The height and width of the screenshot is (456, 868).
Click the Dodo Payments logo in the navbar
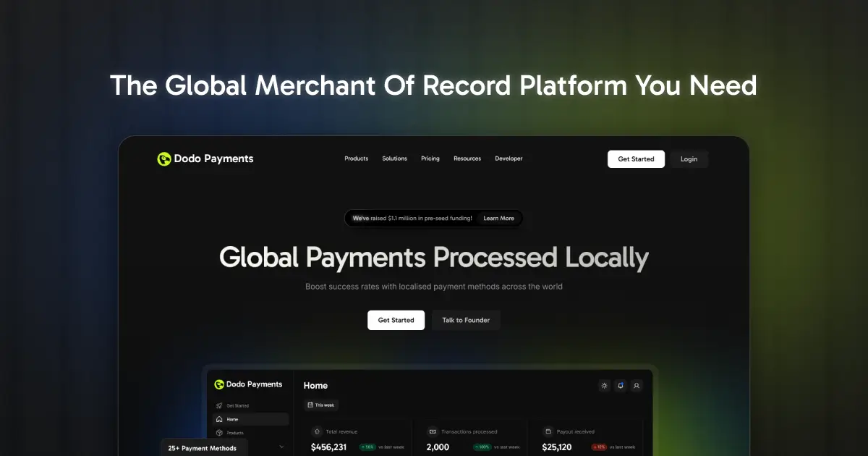point(205,159)
